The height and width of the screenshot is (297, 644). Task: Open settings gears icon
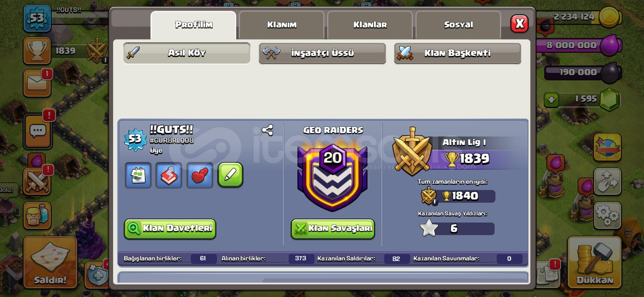607,215
